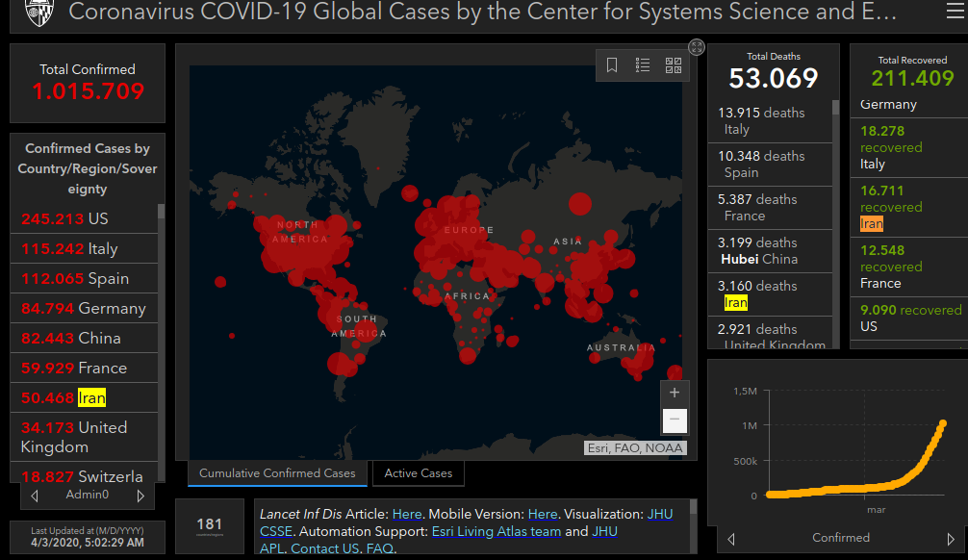Select Cumulative Confirmed Cases tab
The height and width of the screenshot is (560, 968).
277,473
